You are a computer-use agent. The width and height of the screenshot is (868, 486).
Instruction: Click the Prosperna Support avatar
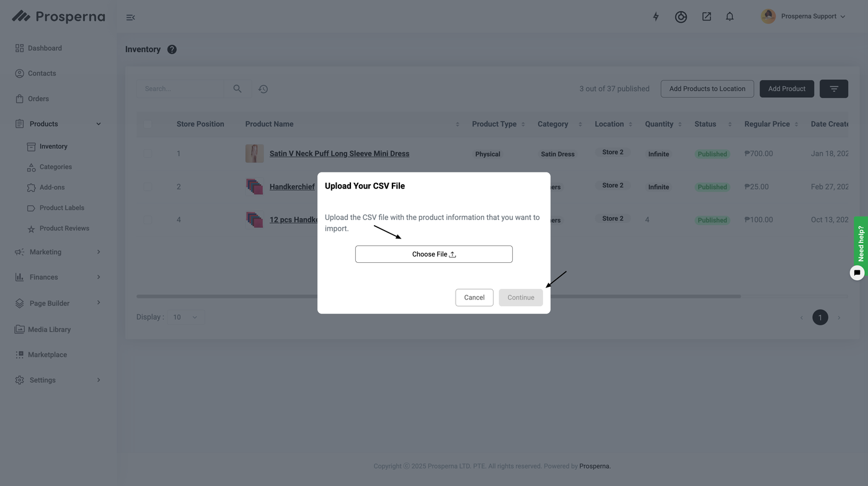pyautogui.click(x=768, y=17)
